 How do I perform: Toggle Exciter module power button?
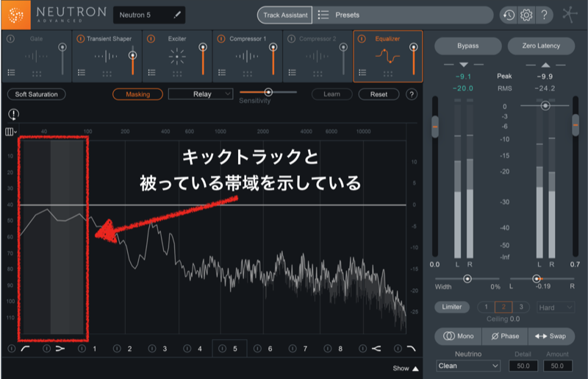click(x=151, y=39)
